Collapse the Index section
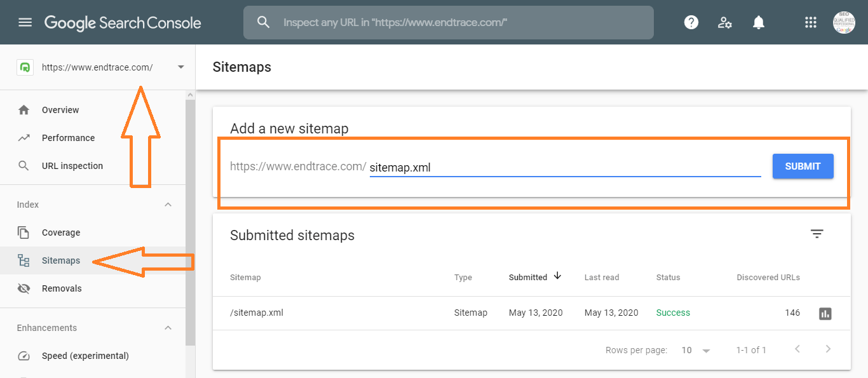The height and width of the screenshot is (378, 868). (x=168, y=205)
